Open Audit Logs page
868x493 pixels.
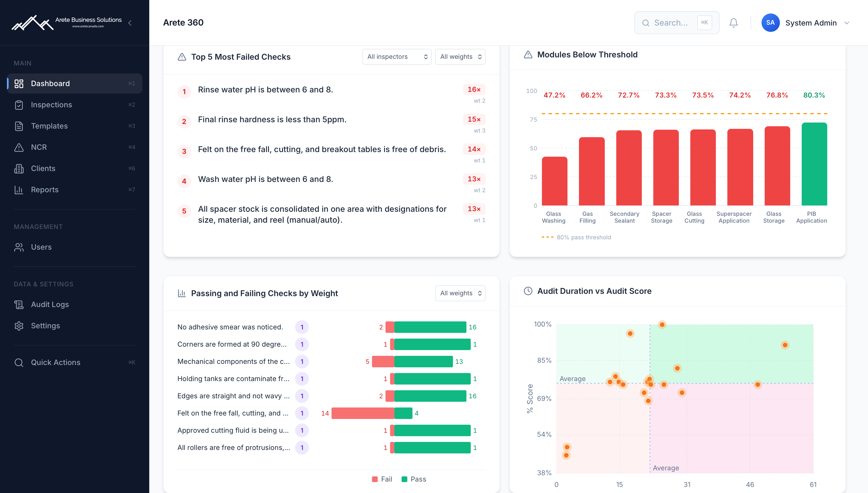click(x=75, y=305)
